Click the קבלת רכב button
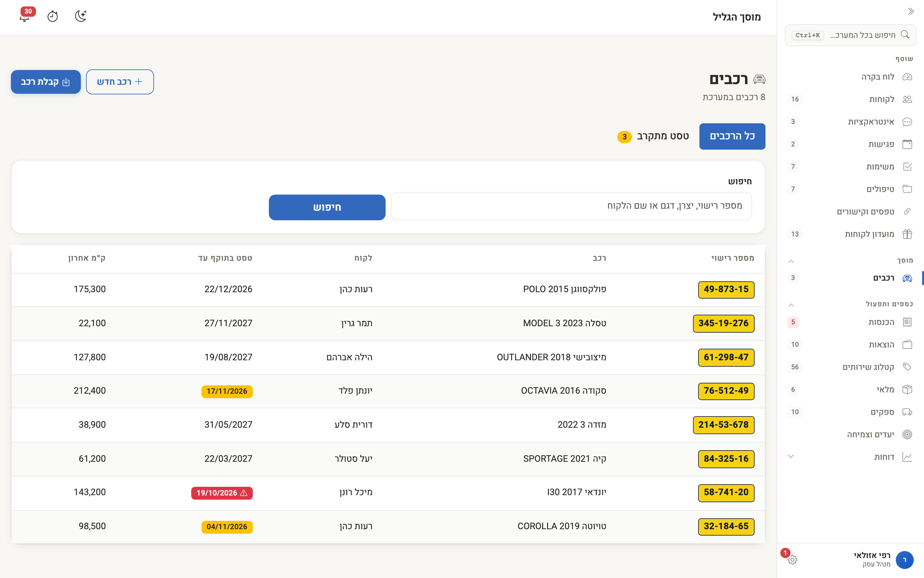924x578 pixels. (x=46, y=82)
